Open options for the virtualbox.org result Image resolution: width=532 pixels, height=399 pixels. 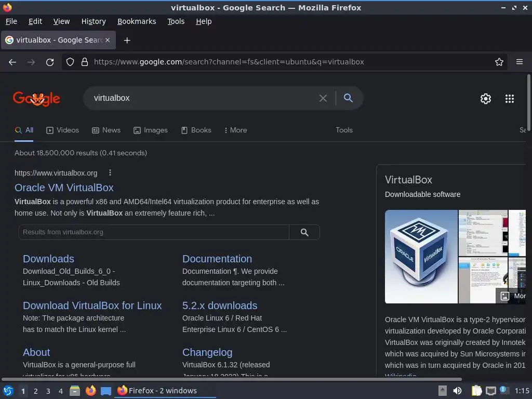(110, 172)
